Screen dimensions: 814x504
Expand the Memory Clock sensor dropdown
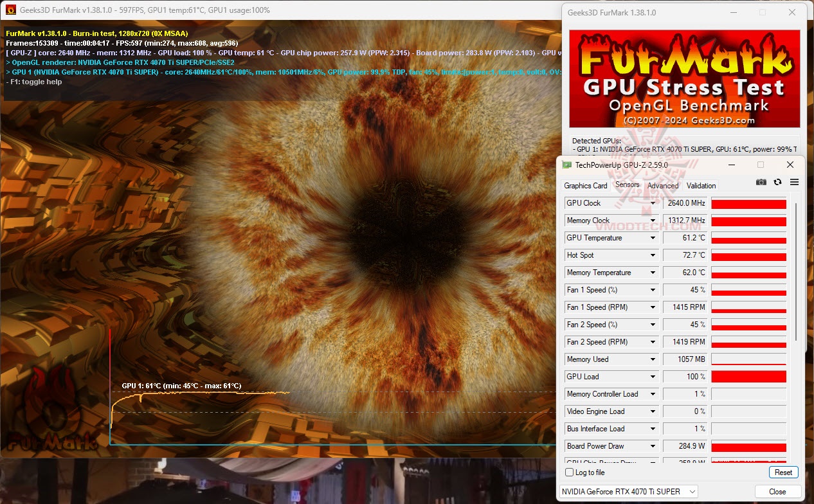(x=653, y=221)
